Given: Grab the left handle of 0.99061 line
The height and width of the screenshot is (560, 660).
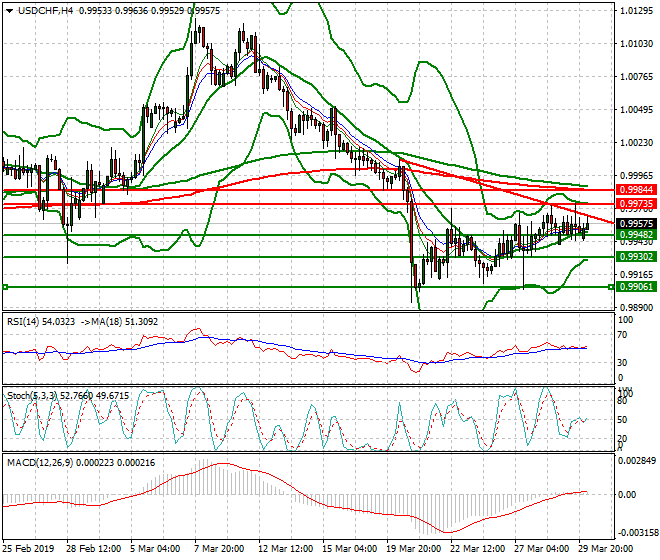Looking at the screenshot, I should pyautogui.click(x=5, y=287).
